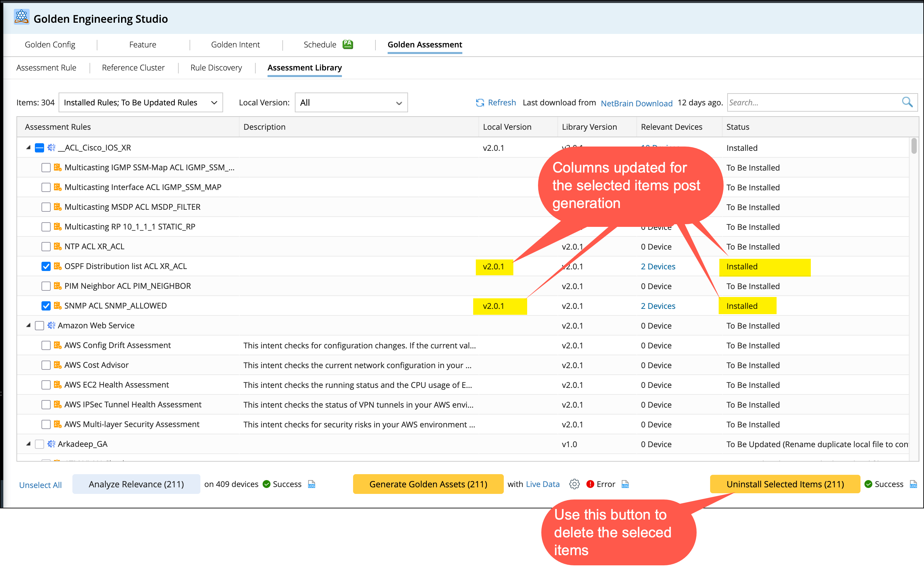Open the Local Version dropdown
The width and height of the screenshot is (924, 567).
(351, 102)
